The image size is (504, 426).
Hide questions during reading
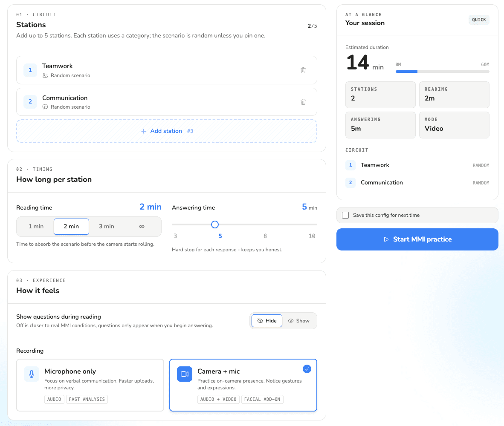(x=267, y=321)
